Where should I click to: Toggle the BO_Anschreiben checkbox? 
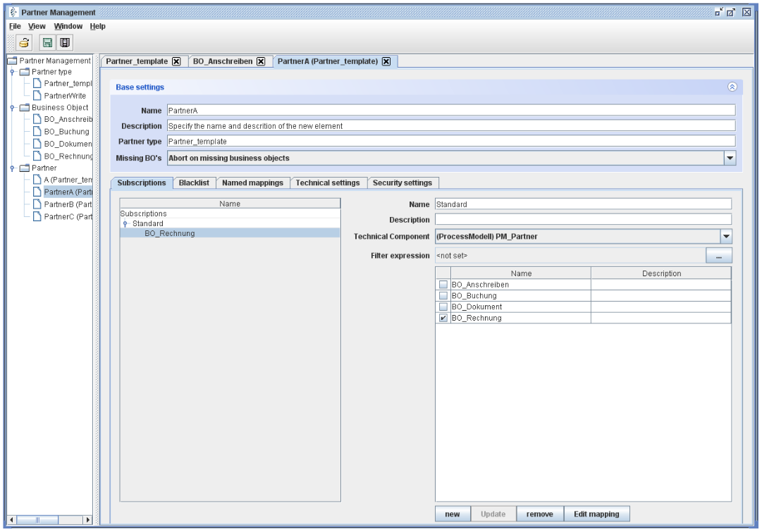[x=443, y=285]
